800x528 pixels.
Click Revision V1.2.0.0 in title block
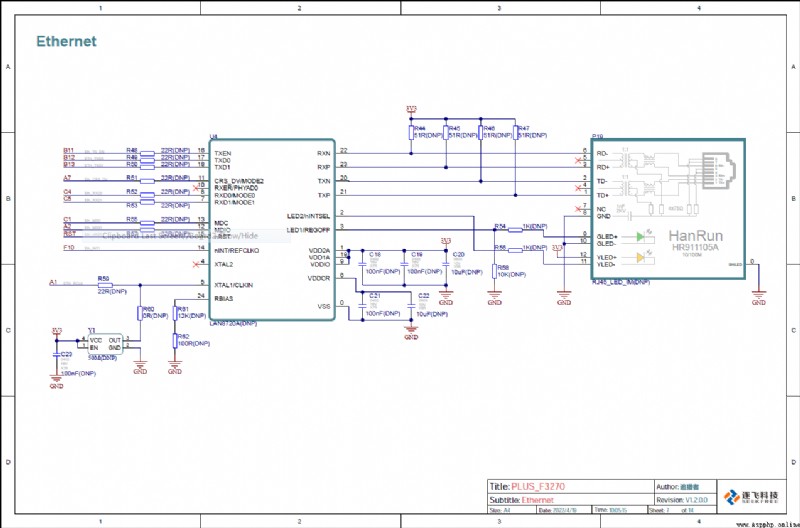[x=682, y=500]
